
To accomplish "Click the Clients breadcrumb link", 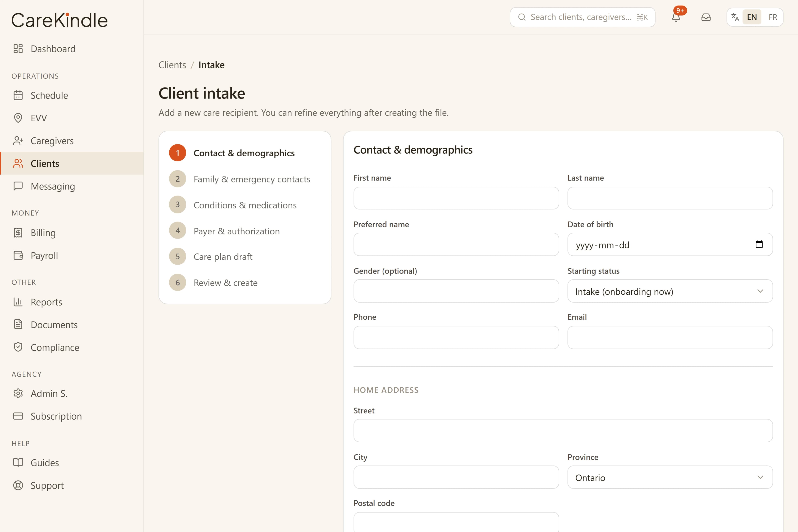I will (172, 65).
